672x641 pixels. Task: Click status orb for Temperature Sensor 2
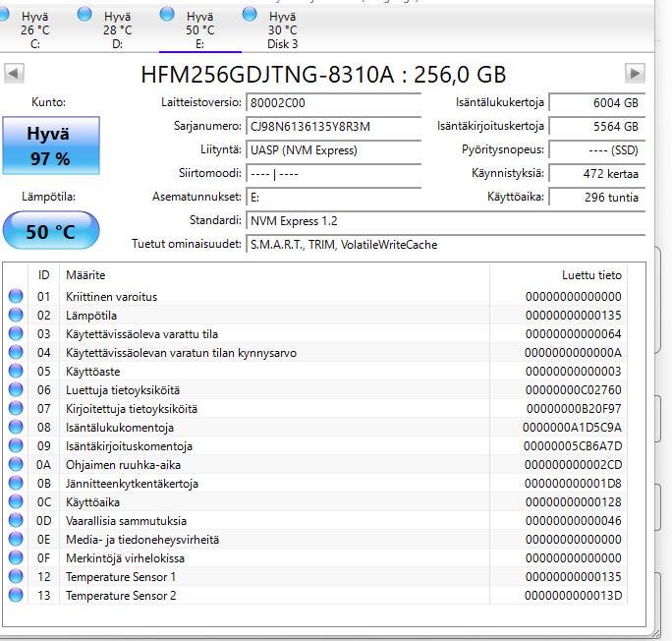pos(16,596)
